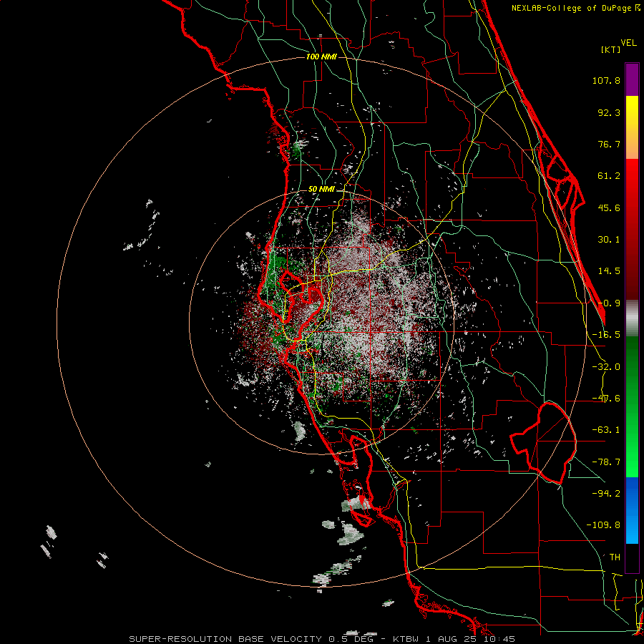Click the gray segment of the color bar
Image resolution: width=644 pixels, height=644 pixels.
(x=632, y=318)
